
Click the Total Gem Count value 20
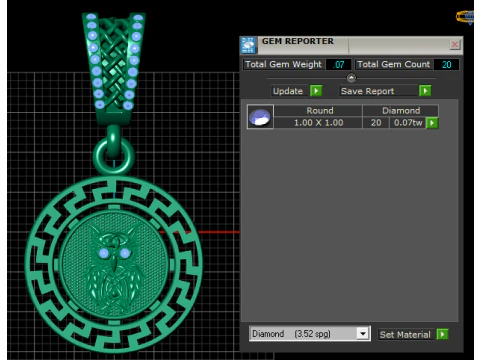pos(446,64)
